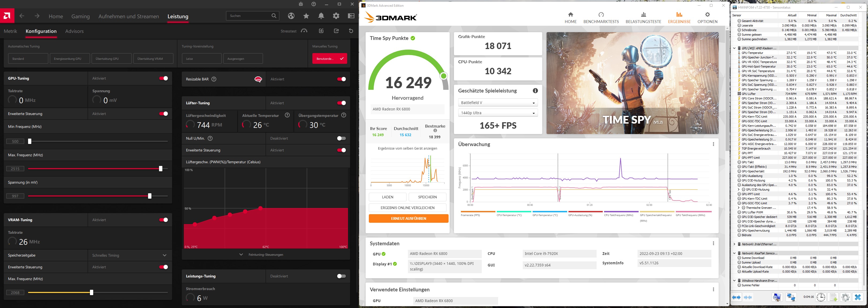Toggle GPU-Tuning switch off
Image resolution: width=868 pixels, height=308 pixels.
pos(164,78)
